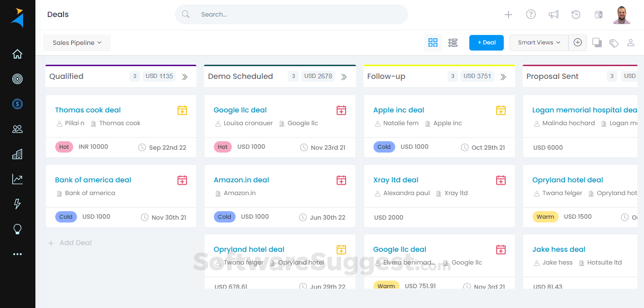
Task: Add activity to Google llc deal in Follow-up
Action: (501, 249)
